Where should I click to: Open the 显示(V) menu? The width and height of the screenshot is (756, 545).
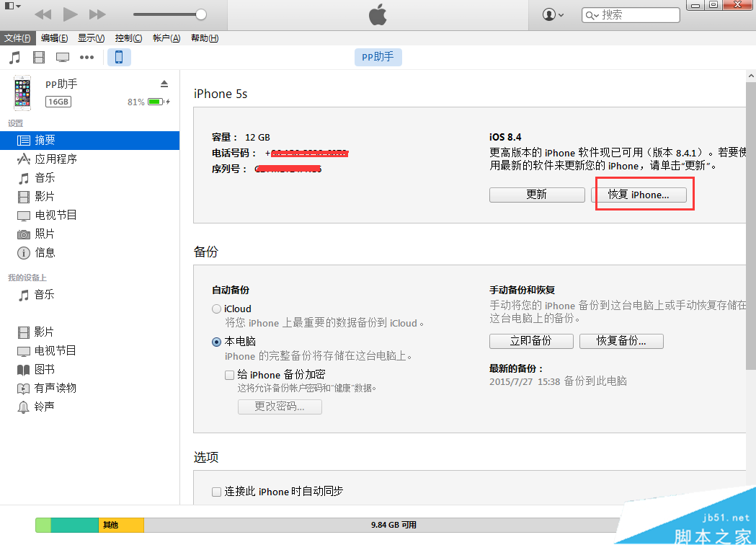tap(91, 38)
